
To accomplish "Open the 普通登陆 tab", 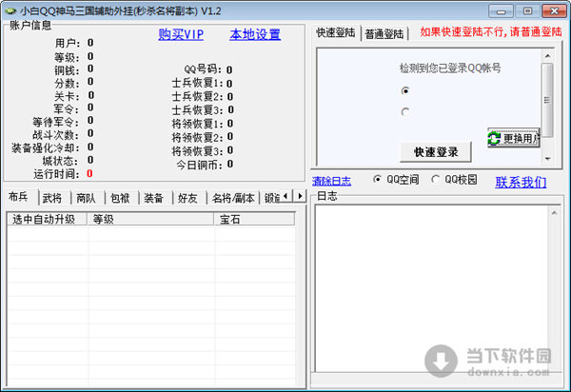I will [x=384, y=34].
